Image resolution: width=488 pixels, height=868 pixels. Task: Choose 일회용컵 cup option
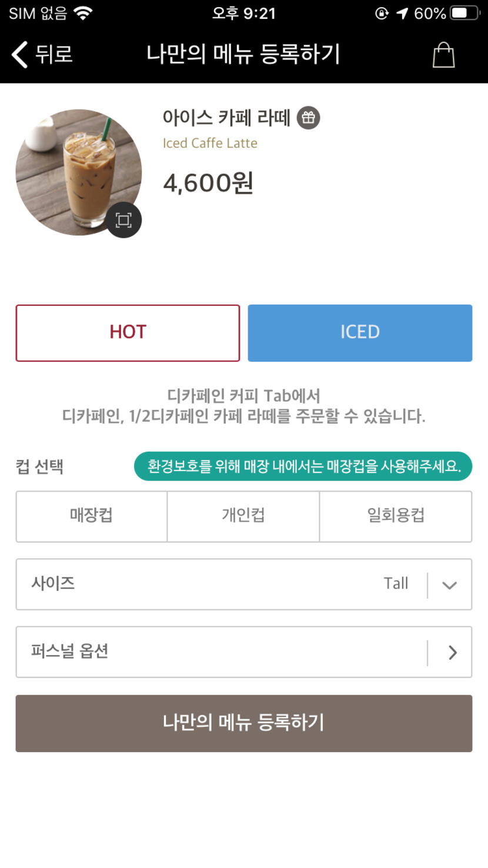[x=396, y=516]
